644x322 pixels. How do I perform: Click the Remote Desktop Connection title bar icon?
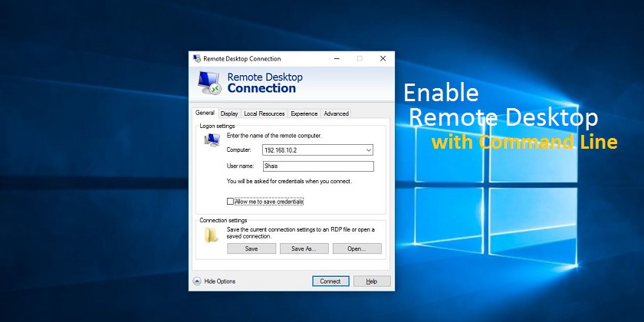pos(197,59)
